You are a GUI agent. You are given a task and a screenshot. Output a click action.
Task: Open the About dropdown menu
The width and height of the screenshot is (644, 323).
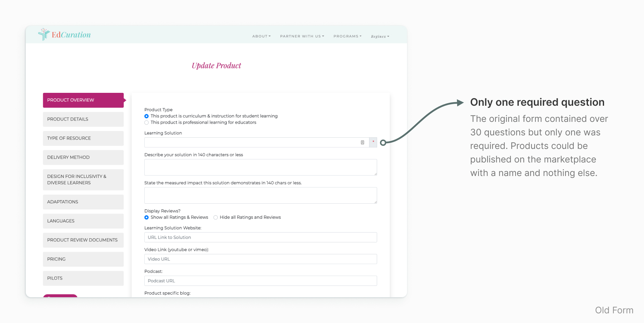[x=261, y=36]
